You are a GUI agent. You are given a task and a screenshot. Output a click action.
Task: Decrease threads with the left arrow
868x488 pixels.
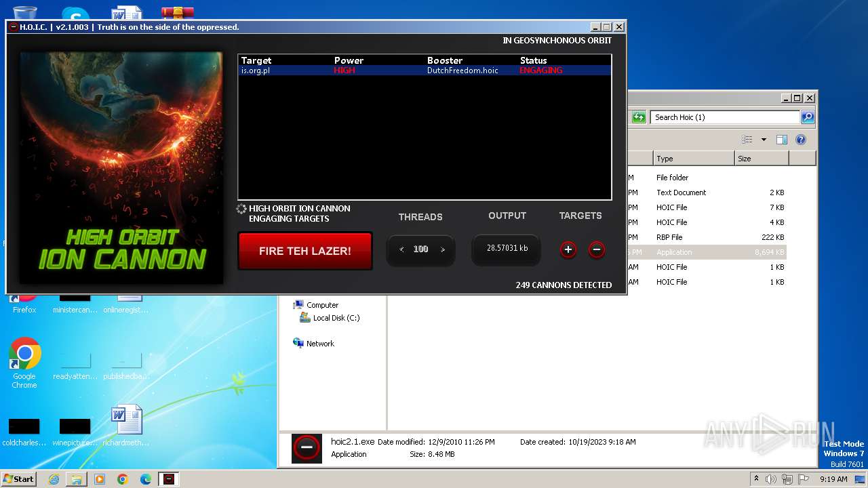tap(401, 249)
